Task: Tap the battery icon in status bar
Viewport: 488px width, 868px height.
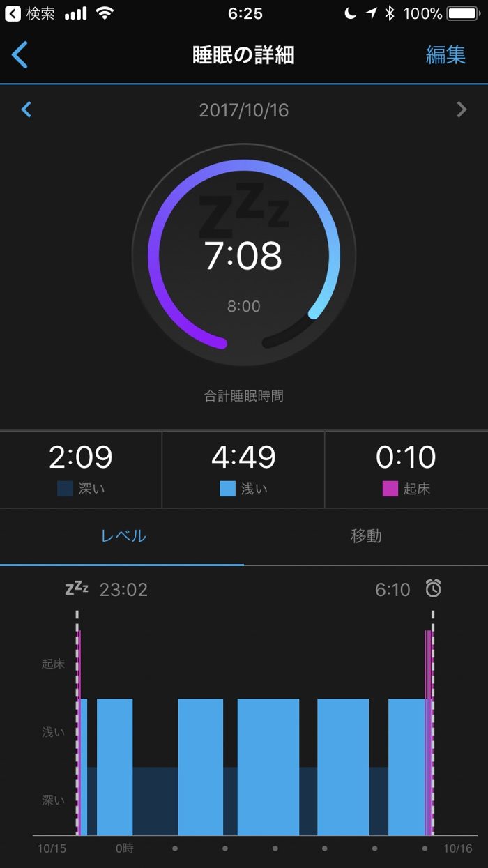Action: coord(463,13)
